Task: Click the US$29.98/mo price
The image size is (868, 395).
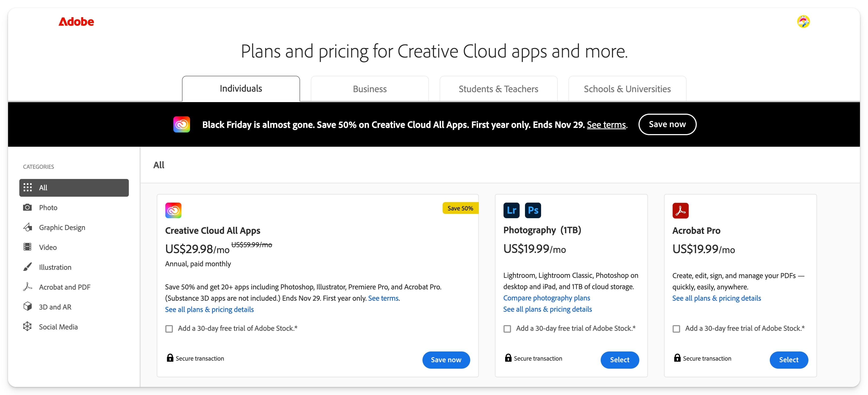Action: click(x=197, y=249)
